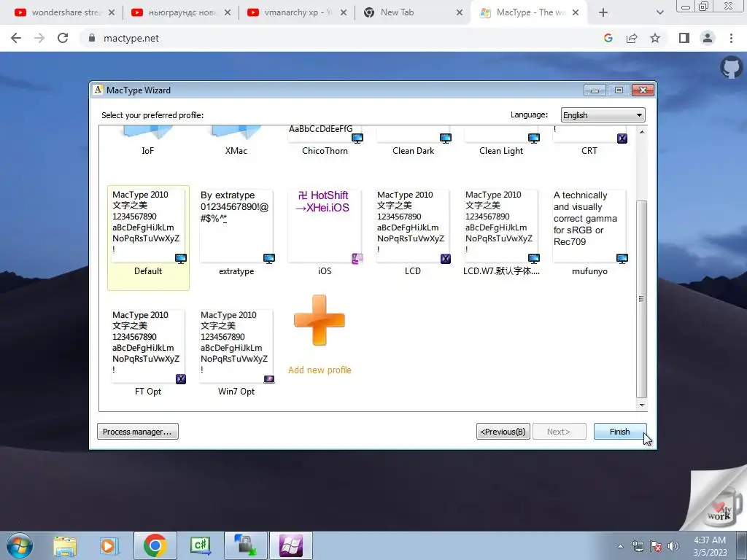This screenshot has width=747, height=560.
Task: Open a new browser tab with plus
Action: coord(603,12)
